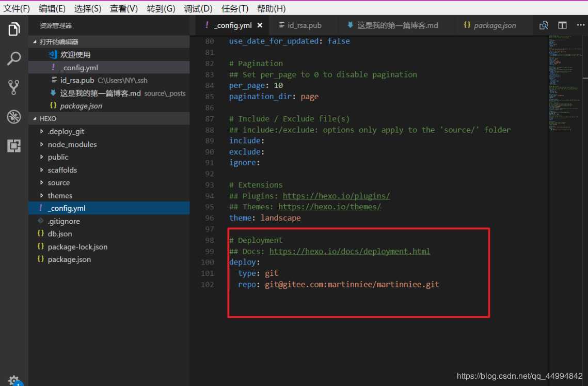Open the Extensions view icon
The width and height of the screenshot is (588, 386).
(x=14, y=146)
